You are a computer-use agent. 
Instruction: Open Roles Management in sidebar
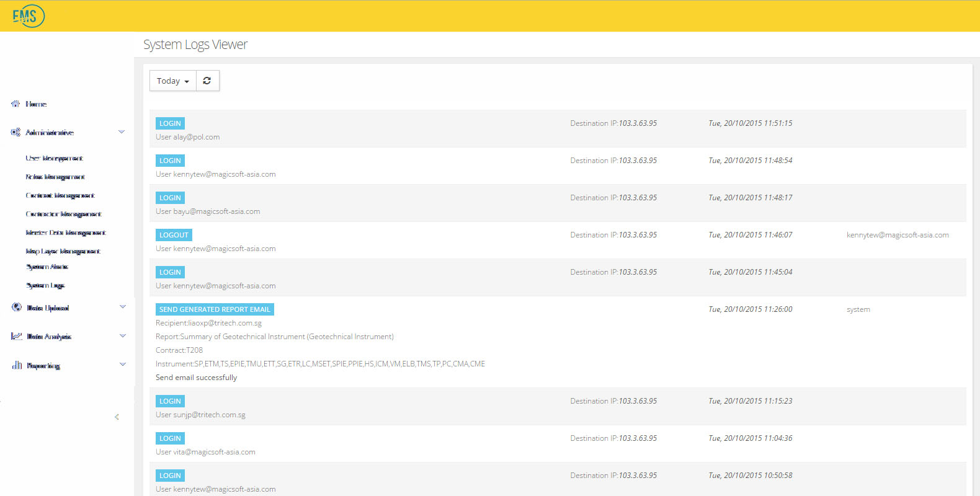tap(55, 177)
